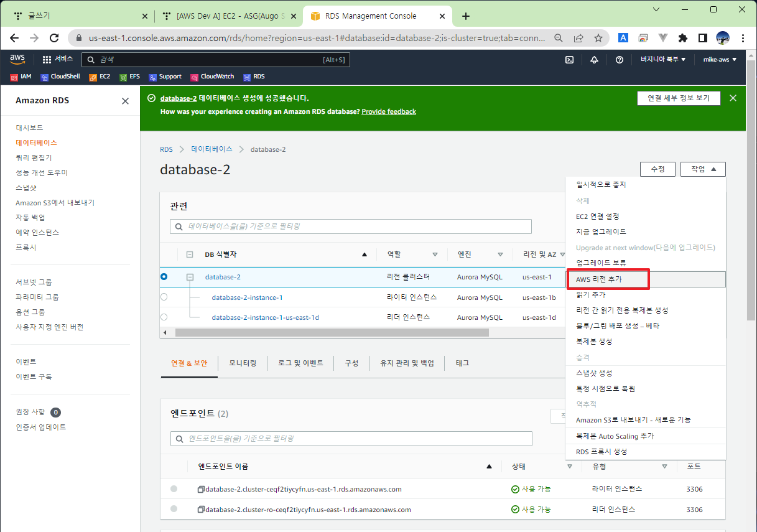This screenshot has width=757, height=532.
Task: Select the database-2-instance-1 radio button
Action: [164, 297]
